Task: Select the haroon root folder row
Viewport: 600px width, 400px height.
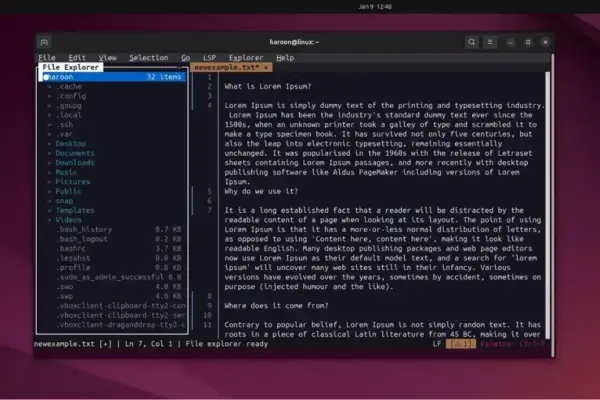Action: coord(114,77)
